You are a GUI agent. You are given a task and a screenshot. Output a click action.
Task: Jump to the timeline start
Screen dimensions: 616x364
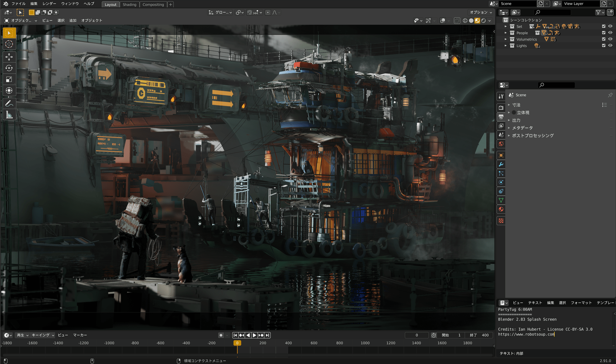[235, 335]
